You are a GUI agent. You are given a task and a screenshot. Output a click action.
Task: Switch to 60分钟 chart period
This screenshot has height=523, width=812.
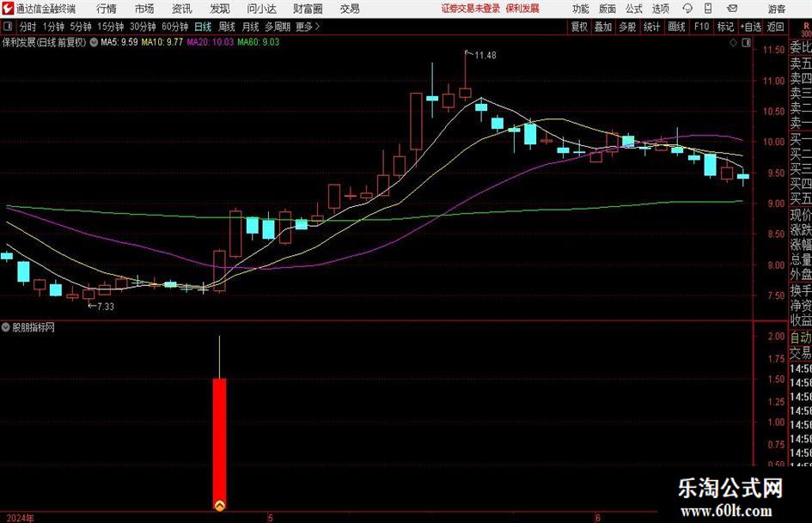click(174, 27)
